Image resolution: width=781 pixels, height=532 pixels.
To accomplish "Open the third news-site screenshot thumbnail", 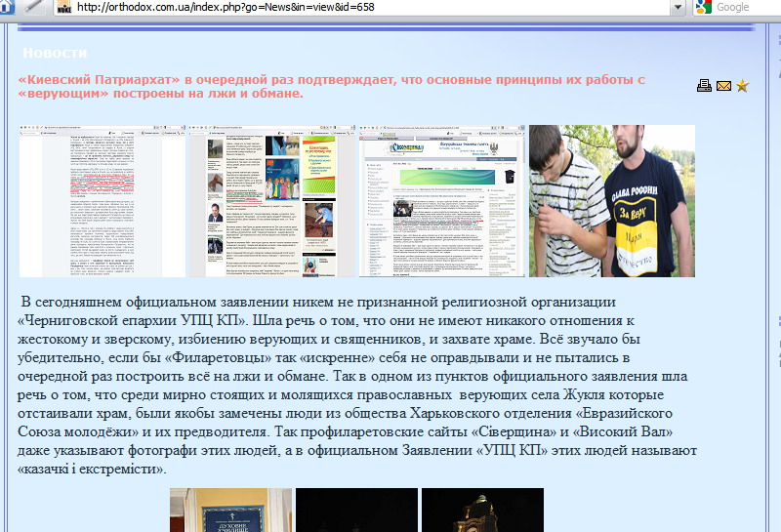I will (x=442, y=201).
